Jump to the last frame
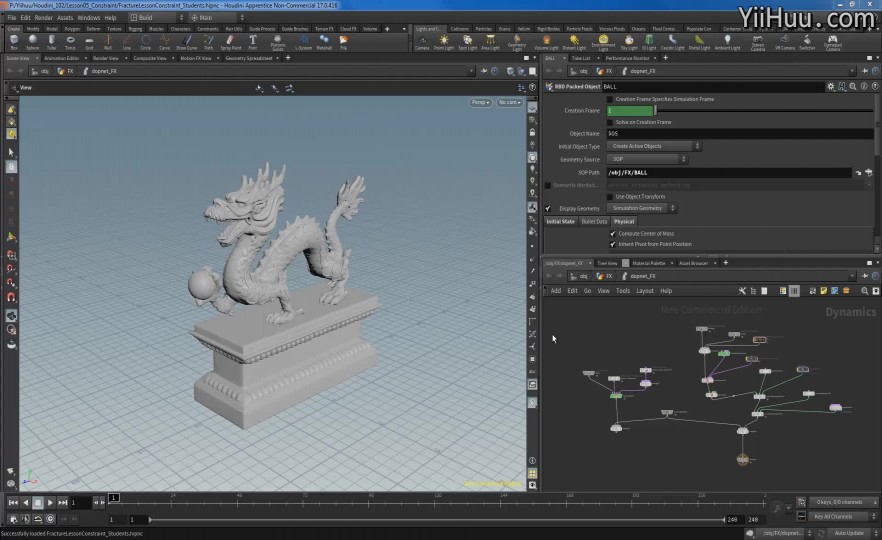The image size is (882, 540). [x=63, y=502]
